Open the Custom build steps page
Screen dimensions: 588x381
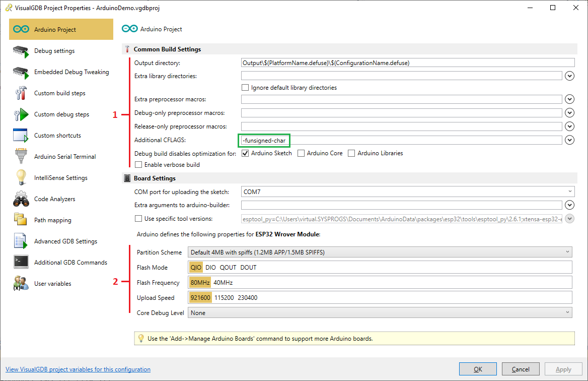(x=59, y=93)
